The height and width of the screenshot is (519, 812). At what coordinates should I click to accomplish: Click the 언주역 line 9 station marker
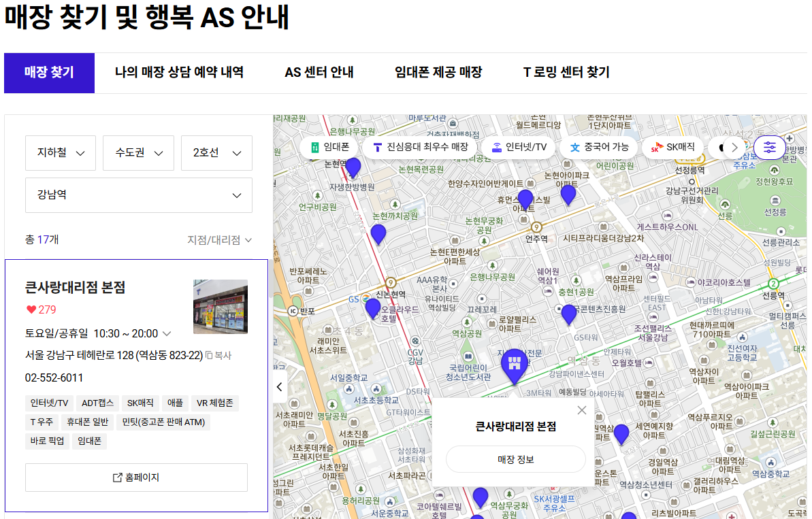(536, 227)
